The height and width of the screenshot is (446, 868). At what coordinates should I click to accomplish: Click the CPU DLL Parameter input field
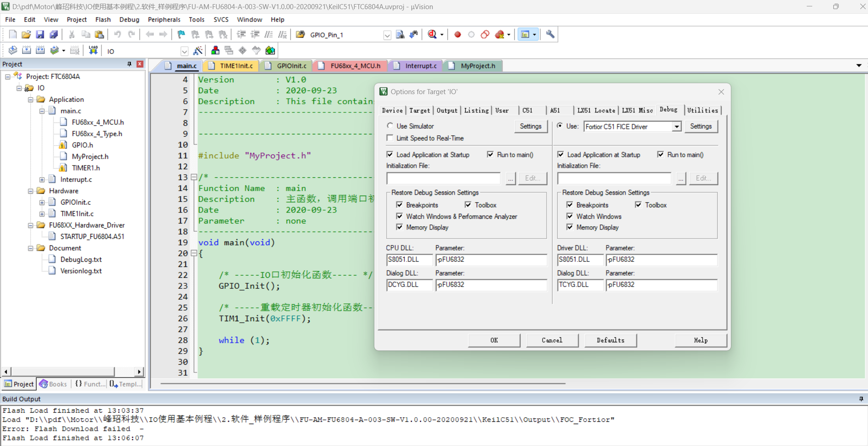pyautogui.click(x=491, y=260)
